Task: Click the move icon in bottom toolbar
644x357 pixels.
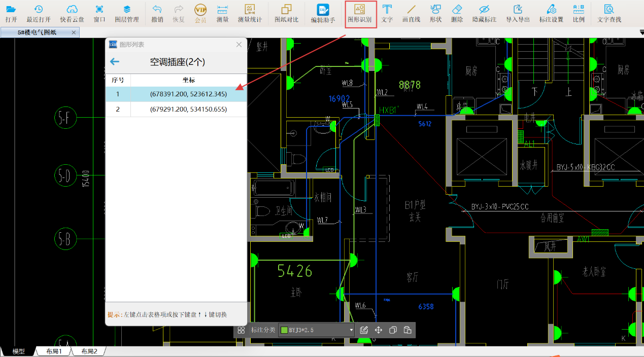Action: [x=378, y=330]
